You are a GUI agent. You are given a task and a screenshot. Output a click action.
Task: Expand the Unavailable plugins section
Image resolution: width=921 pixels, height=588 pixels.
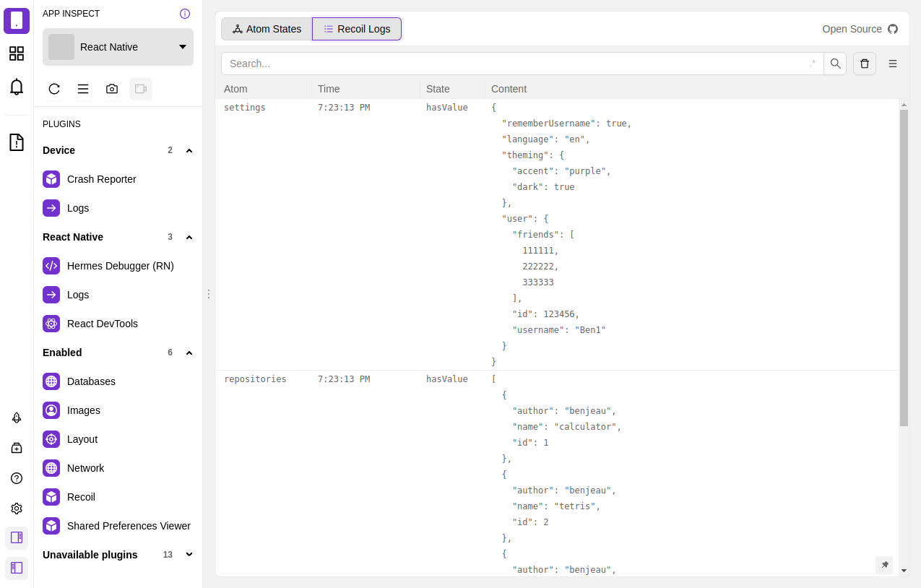click(189, 555)
